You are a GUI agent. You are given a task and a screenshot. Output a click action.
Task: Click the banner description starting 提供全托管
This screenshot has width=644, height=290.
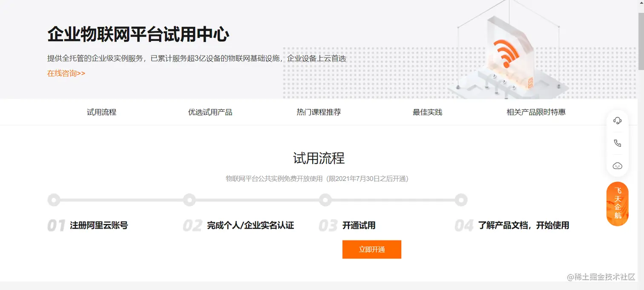[196, 58]
